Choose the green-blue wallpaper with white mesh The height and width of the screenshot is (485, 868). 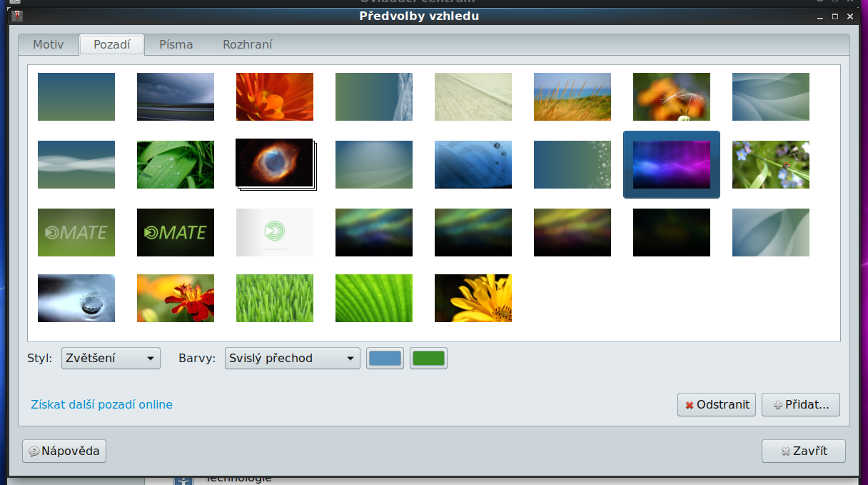coord(374,96)
